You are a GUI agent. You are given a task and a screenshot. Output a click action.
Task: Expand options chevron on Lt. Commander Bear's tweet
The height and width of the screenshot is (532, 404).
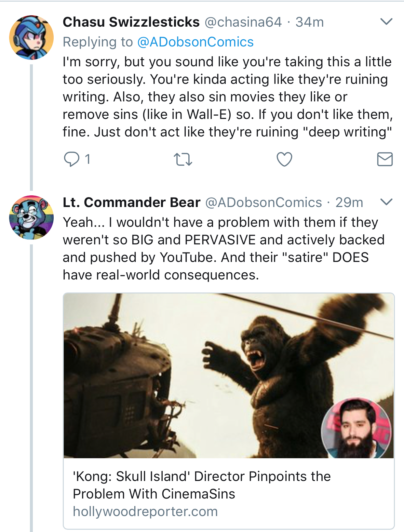(x=386, y=202)
